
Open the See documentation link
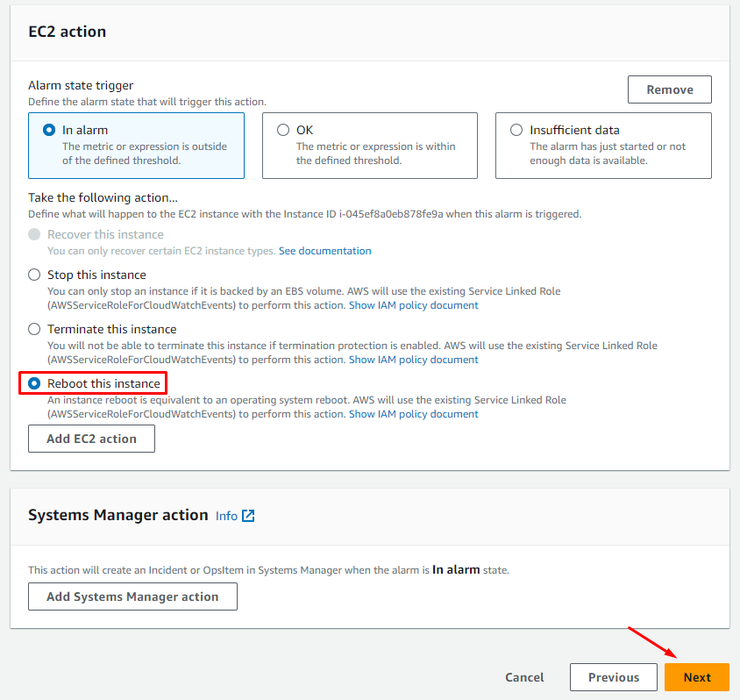click(324, 251)
